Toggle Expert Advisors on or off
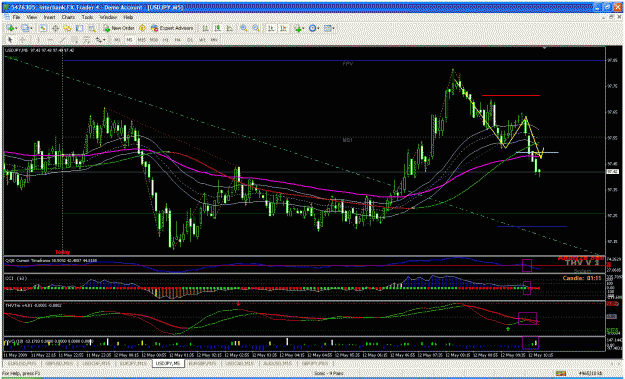 pyautogui.click(x=172, y=28)
